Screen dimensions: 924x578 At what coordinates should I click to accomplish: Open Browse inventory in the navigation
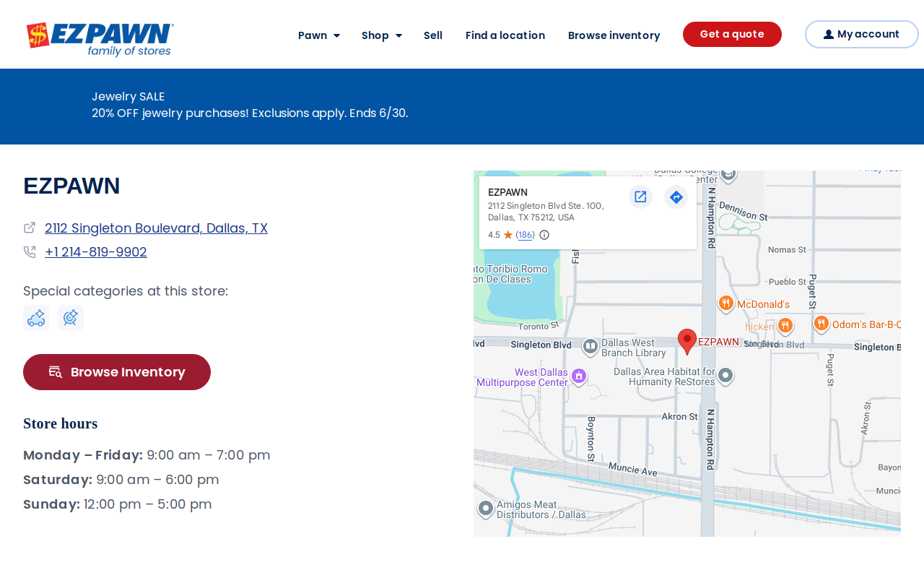614,35
